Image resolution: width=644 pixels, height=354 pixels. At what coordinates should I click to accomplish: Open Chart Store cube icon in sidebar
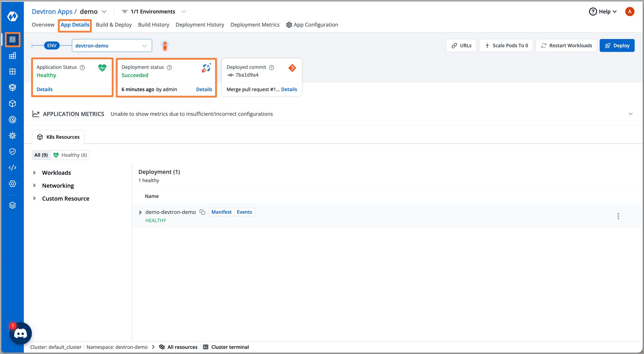tap(13, 104)
